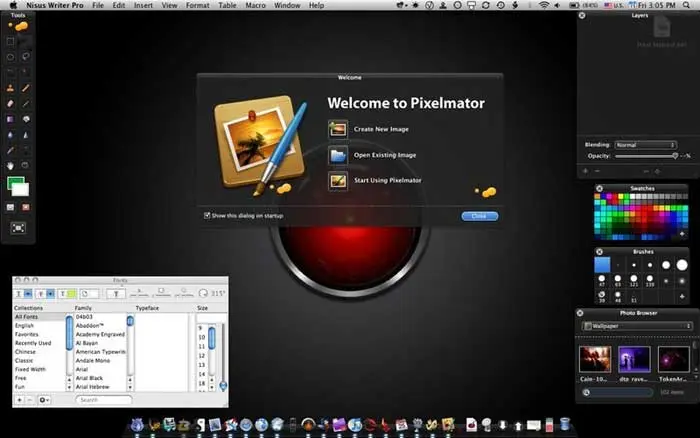Select the Elliptical Marquee tool
700x438 pixels.
10,57
